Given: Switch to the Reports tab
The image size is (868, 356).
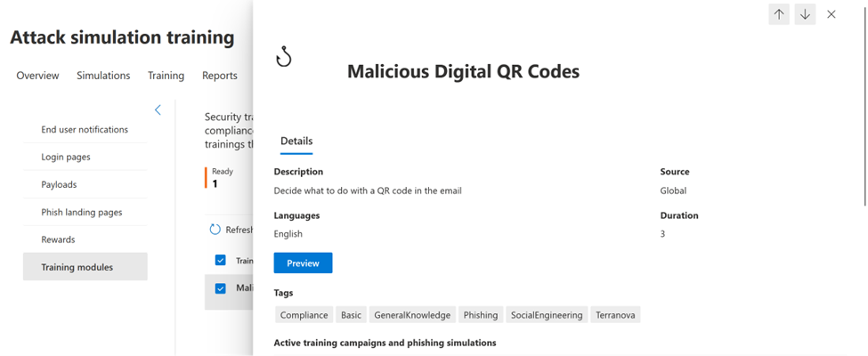Looking at the screenshot, I should (220, 76).
